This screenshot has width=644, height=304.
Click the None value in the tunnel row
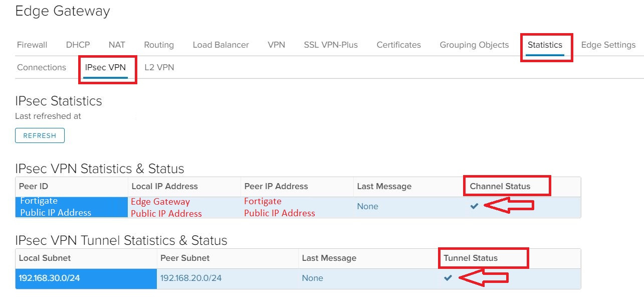click(x=313, y=278)
